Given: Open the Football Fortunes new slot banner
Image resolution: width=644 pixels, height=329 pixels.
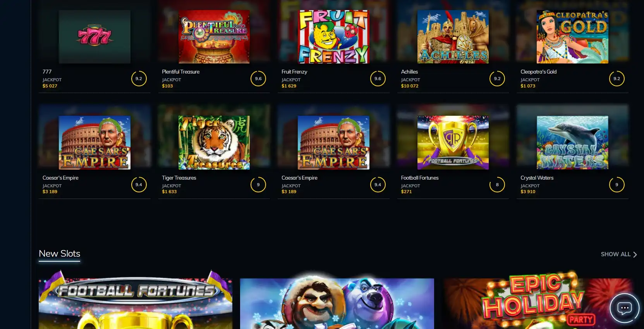Looking at the screenshot, I should pyautogui.click(x=136, y=300).
